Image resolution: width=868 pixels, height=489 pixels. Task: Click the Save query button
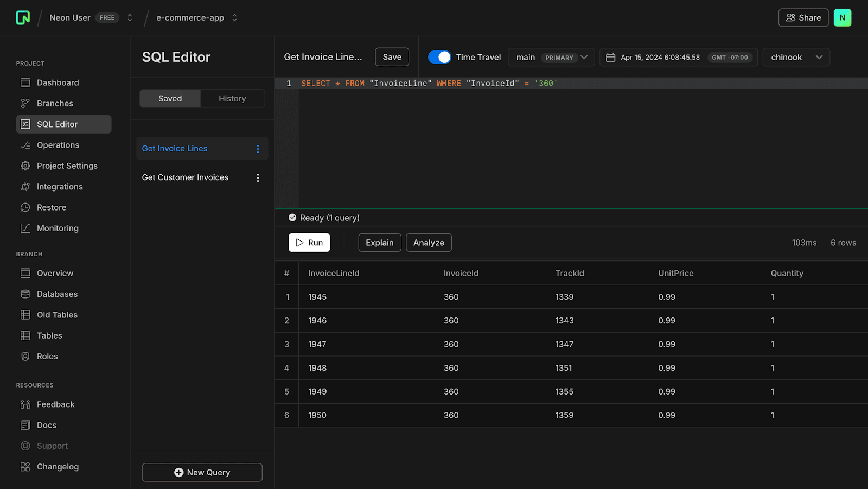(392, 57)
